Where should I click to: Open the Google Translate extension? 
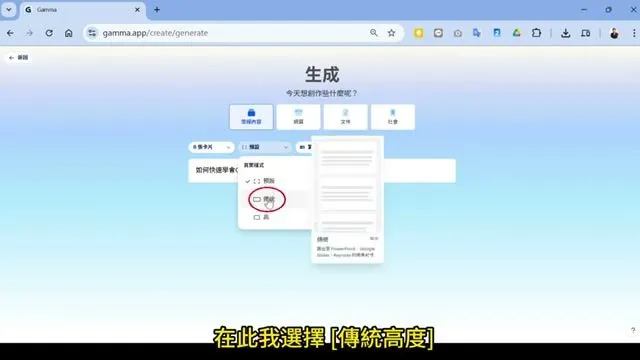477,33
